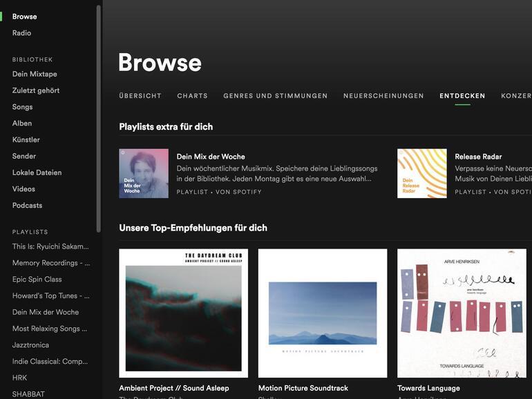Click the Release Radar cover art
The image size is (532, 399).
click(422, 173)
